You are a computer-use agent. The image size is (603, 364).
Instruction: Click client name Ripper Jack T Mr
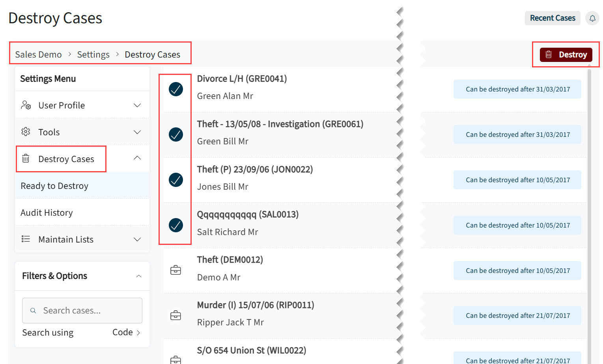coord(230,322)
